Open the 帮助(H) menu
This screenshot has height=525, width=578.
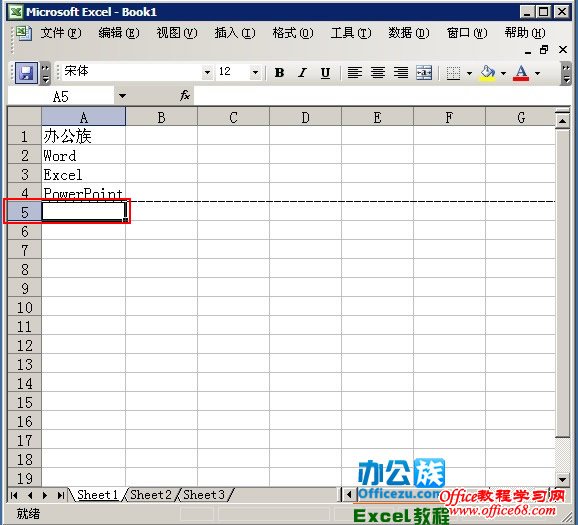[525, 33]
